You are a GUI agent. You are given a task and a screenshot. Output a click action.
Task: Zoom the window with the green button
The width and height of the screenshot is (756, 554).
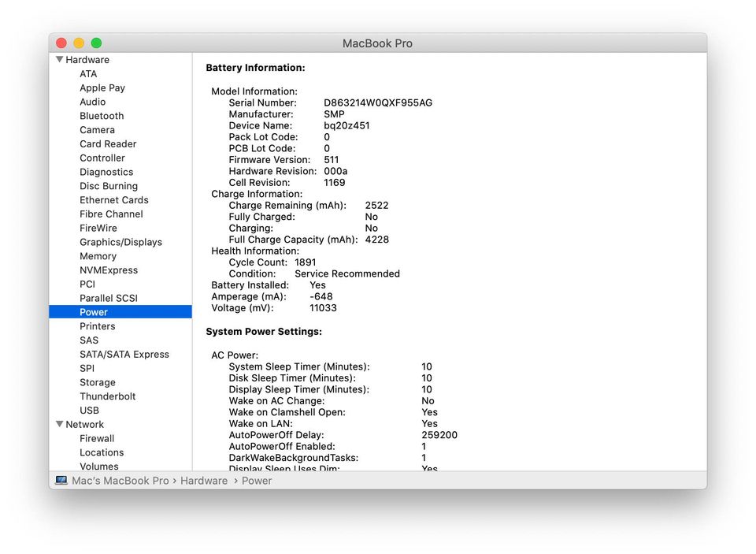[x=96, y=43]
